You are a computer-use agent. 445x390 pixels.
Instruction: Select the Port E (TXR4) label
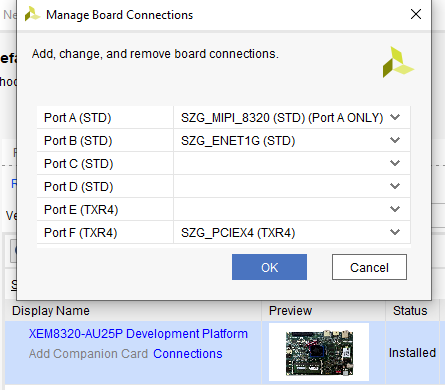pyautogui.click(x=81, y=210)
